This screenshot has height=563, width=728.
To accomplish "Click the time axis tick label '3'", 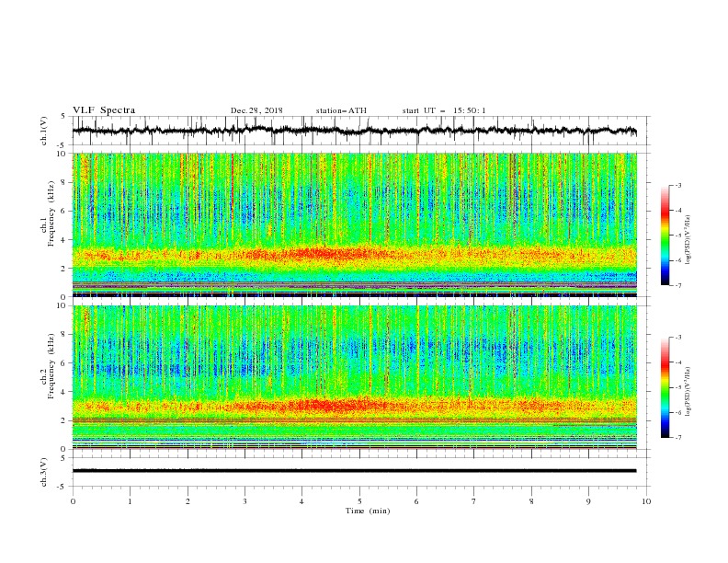I will click(245, 501).
